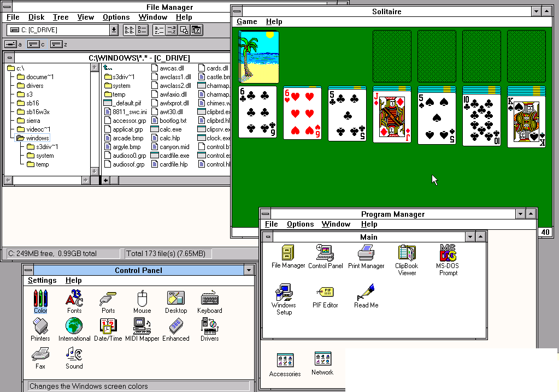The width and height of the screenshot is (559, 392).
Task: Open the ClipBook Viewer icon
Action: pyautogui.click(x=407, y=260)
